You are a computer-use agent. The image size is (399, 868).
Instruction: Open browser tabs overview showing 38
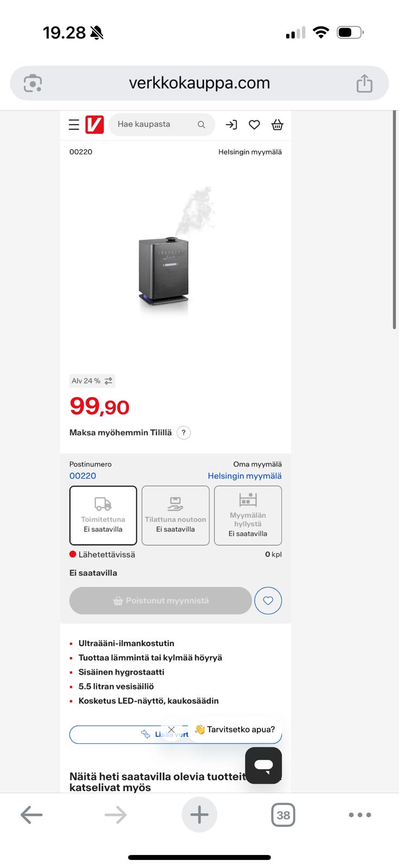pyautogui.click(x=283, y=815)
